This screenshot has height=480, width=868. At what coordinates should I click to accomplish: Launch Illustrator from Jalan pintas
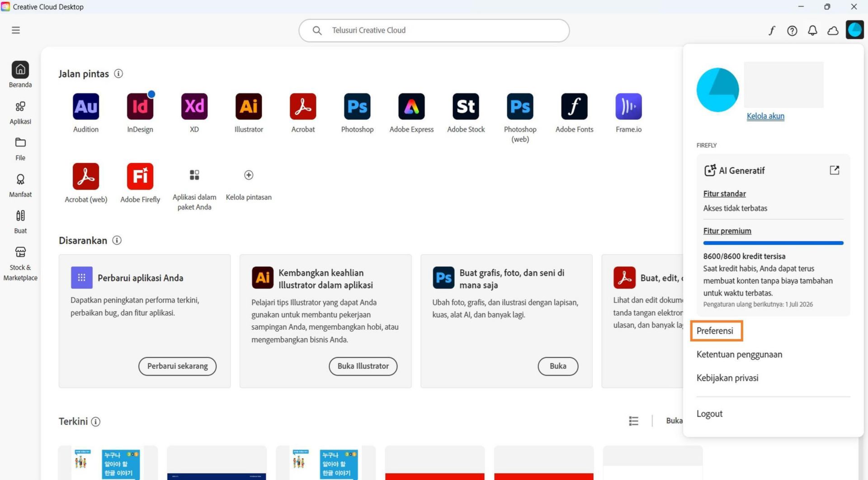coord(249,106)
